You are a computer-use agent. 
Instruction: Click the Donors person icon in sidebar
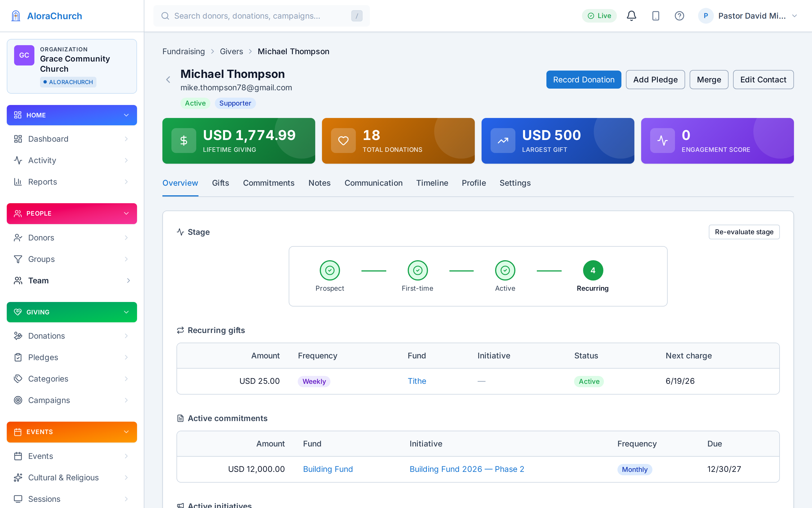[x=18, y=238]
